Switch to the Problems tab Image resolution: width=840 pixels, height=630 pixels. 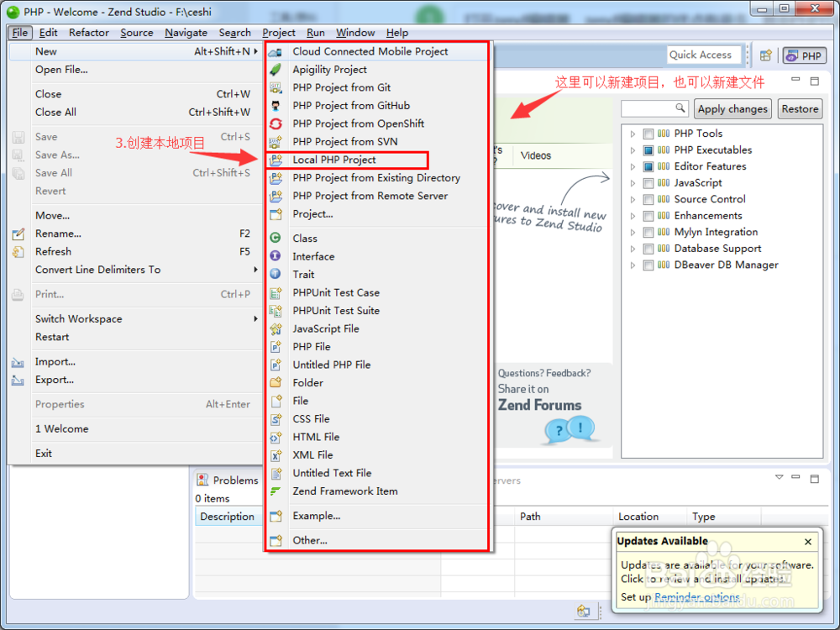(x=228, y=480)
